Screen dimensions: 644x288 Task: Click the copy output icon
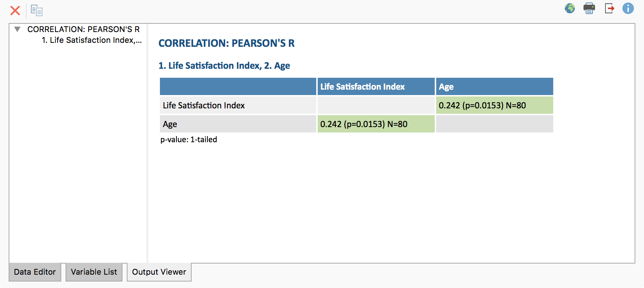[37, 10]
